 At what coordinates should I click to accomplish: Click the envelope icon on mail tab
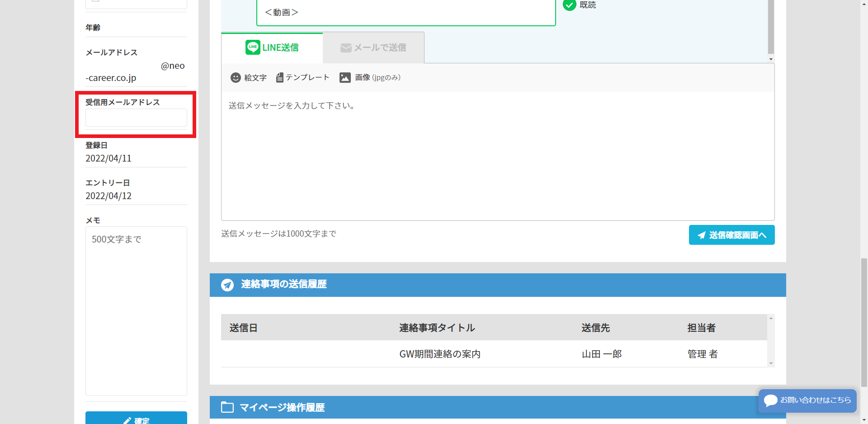[x=346, y=48]
